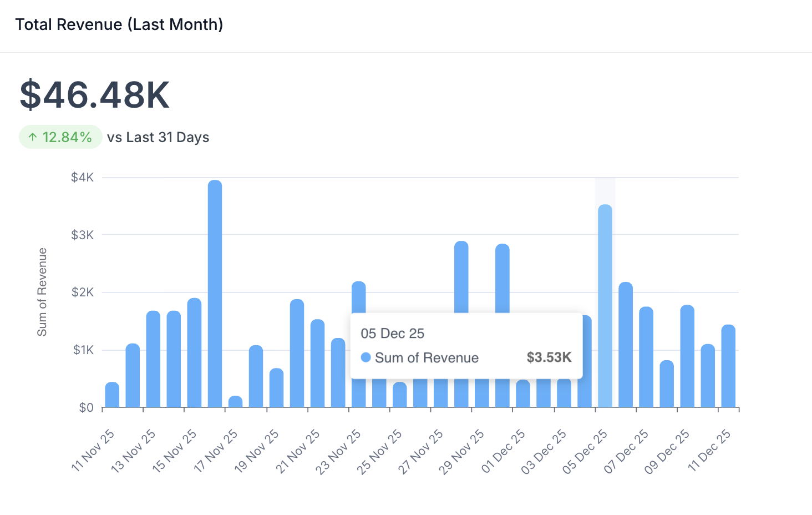The width and height of the screenshot is (812, 515).
Task: Click the $3.53K value in tooltip
Action: pos(549,357)
